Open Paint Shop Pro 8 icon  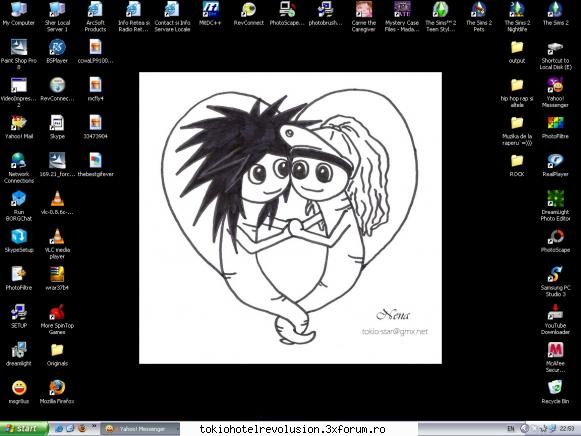click(x=19, y=54)
